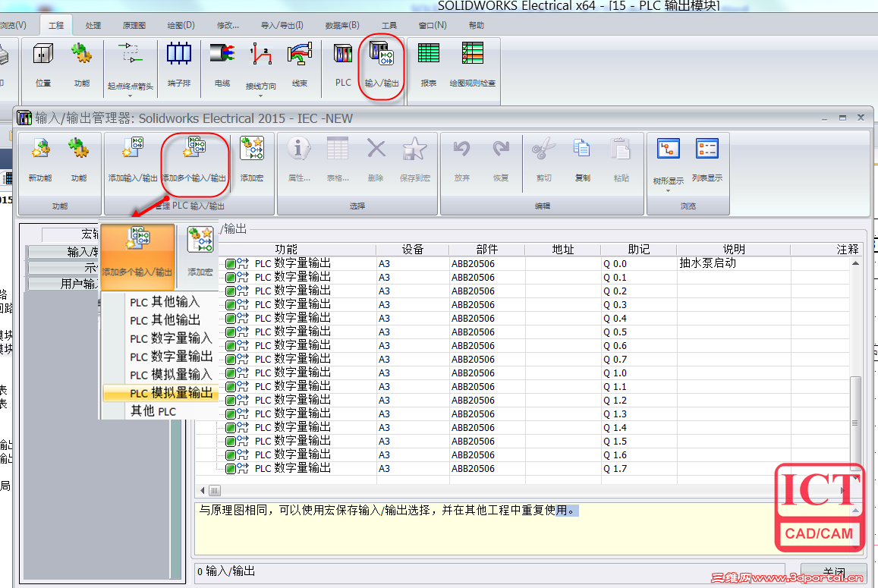Viewport: 878px width, 588px height.
Task: Click 功能 in I/O manager toolbar
Action: pyautogui.click(x=78, y=159)
